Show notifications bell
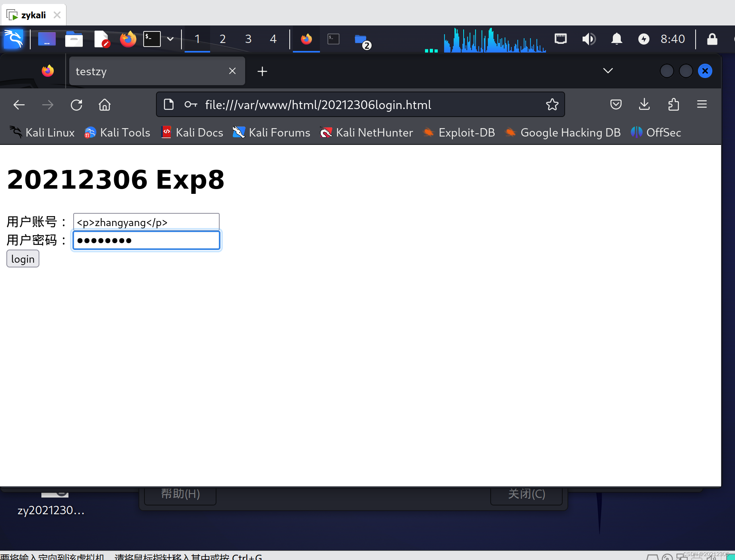Viewport: 735px width, 560px height. coord(617,39)
